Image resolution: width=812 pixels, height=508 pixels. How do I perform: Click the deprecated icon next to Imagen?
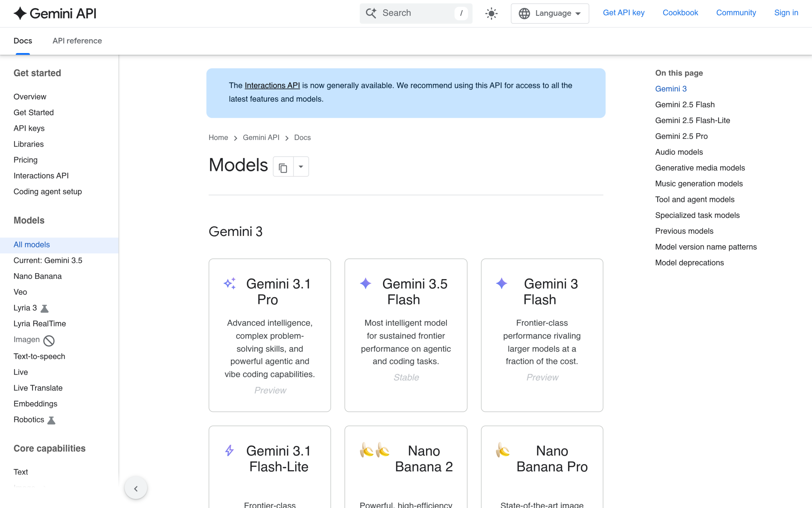coord(49,341)
